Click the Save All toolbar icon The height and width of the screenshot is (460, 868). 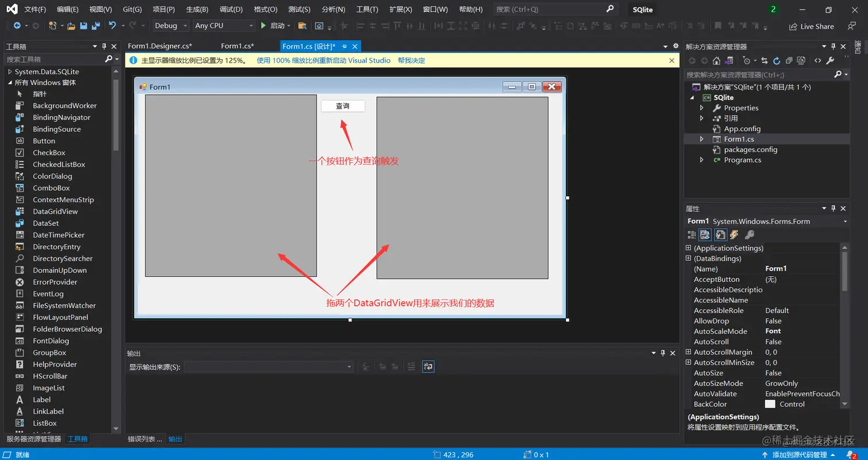96,26
